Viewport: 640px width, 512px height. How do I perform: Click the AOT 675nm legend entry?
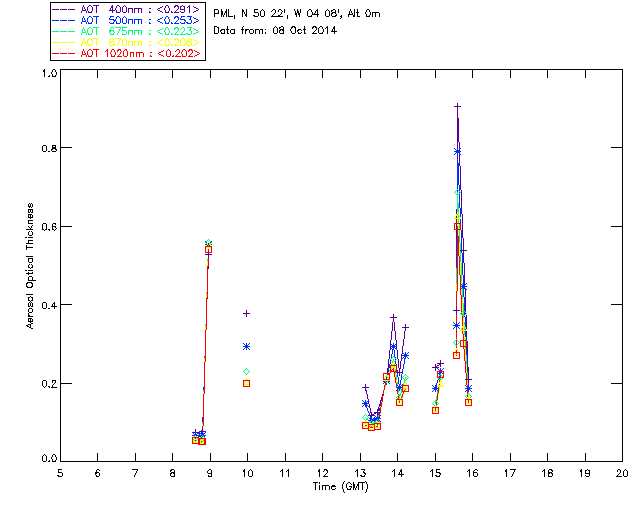(x=126, y=31)
